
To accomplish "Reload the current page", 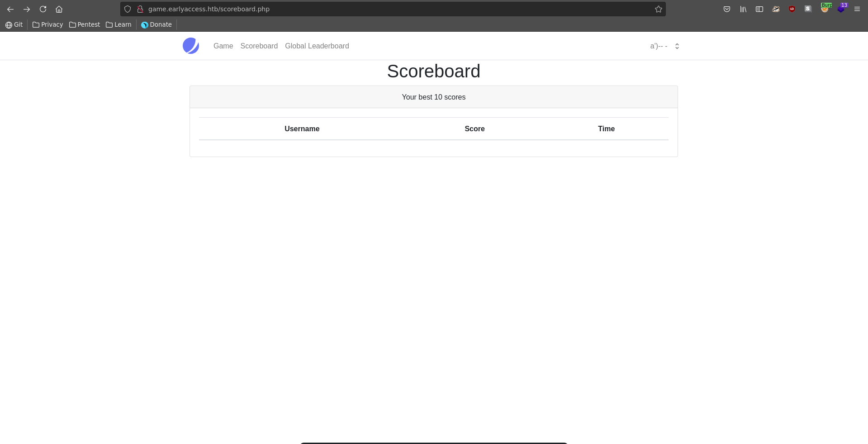I will 43,9.
